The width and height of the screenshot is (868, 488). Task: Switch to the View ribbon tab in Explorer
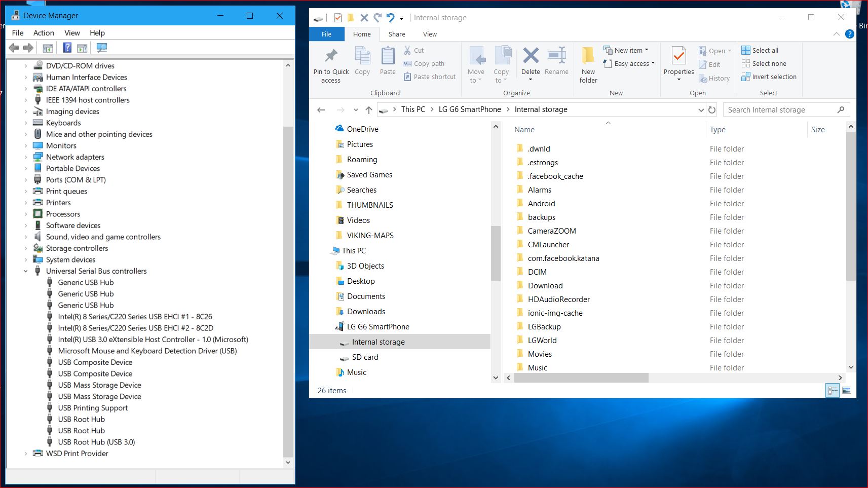(x=430, y=34)
